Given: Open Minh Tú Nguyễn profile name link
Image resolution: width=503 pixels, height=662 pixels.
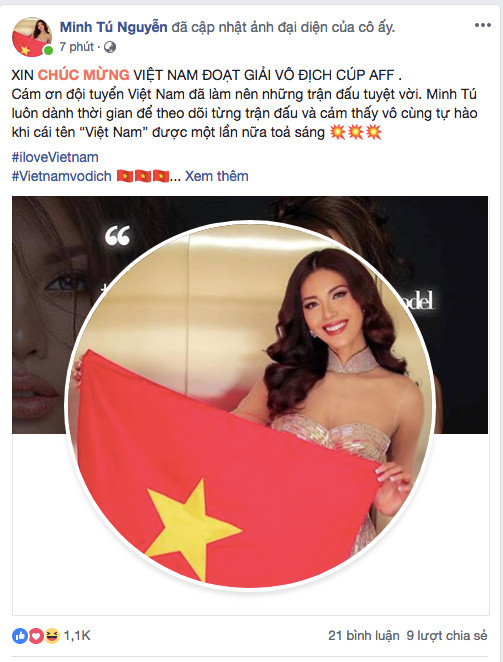Looking at the screenshot, I should pos(113,27).
